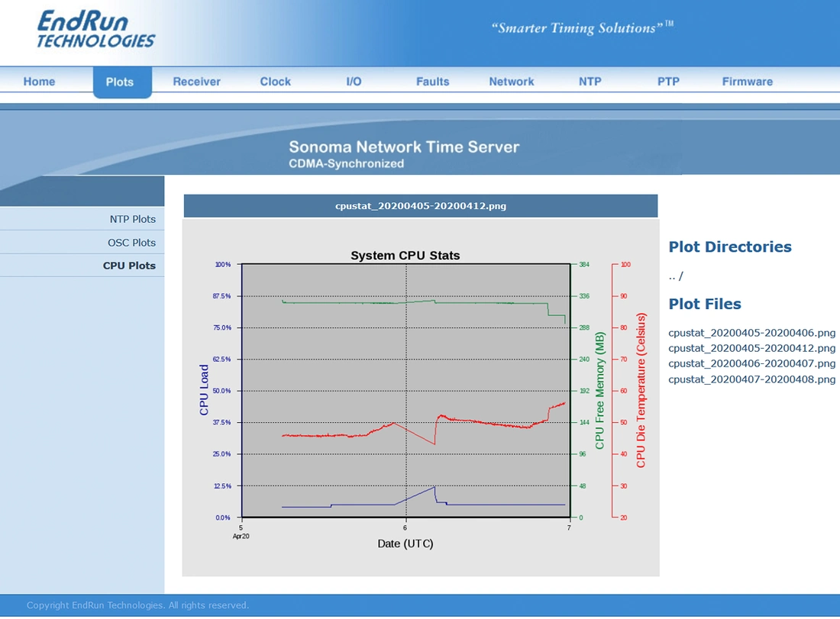
Task: Click the Sonoma Network Time Server title
Action: (404, 147)
